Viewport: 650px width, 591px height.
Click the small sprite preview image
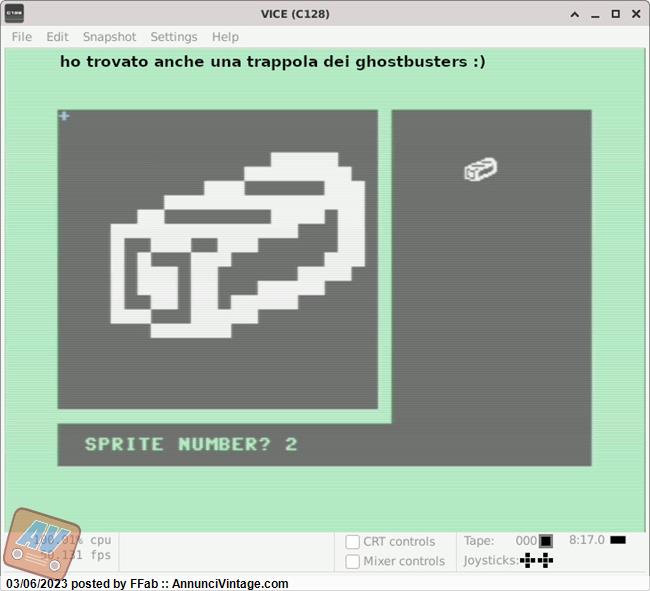tap(480, 169)
